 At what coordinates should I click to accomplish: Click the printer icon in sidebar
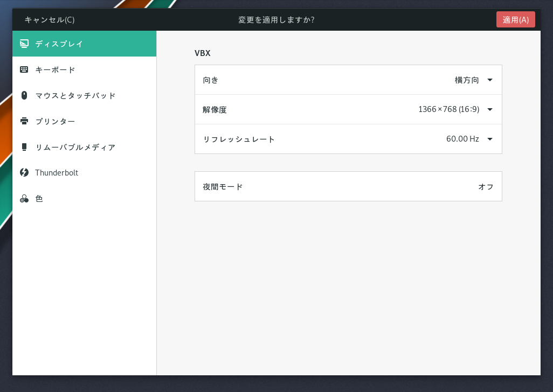pos(24,121)
